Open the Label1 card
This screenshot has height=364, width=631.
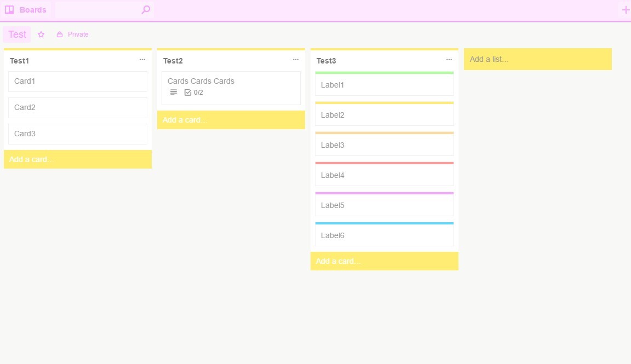pyautogui.click(x=385, y=84)
